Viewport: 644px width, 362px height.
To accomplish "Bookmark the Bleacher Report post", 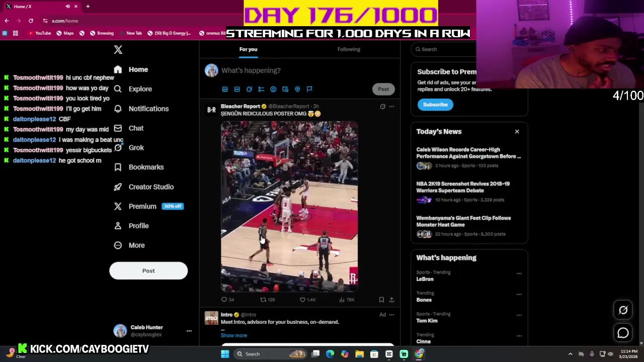I will (381, 300).
